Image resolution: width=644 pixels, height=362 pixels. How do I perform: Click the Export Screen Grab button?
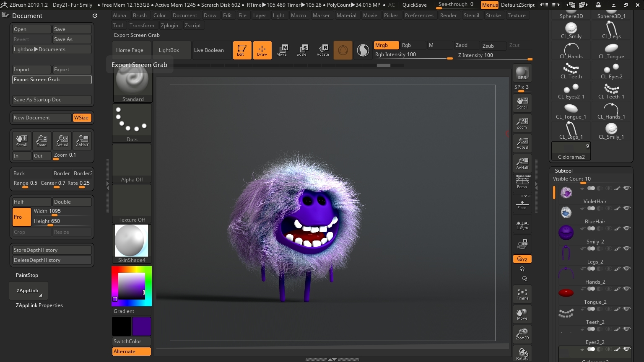(x=52, y=80)
